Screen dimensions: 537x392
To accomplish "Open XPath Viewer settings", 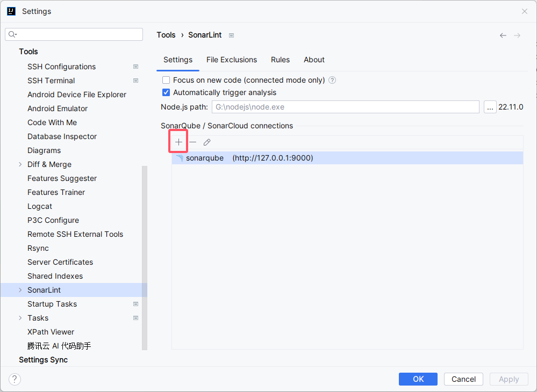I will click(x=51, y=332).
